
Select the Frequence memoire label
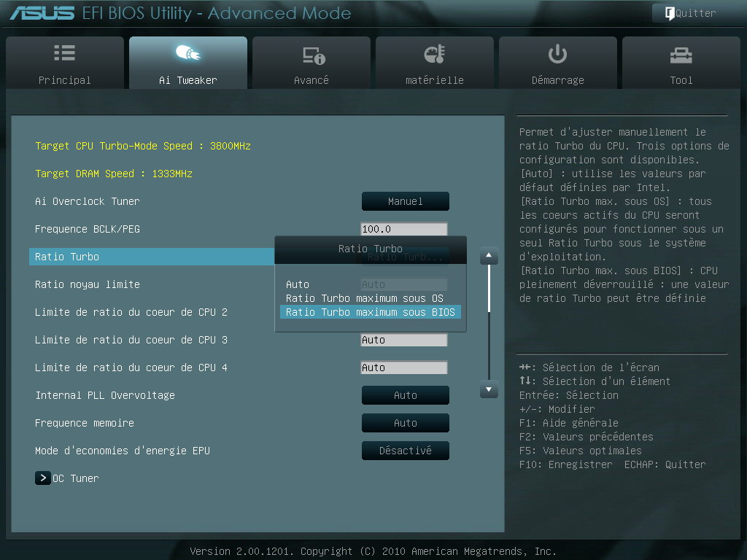(x=85, y=423)
